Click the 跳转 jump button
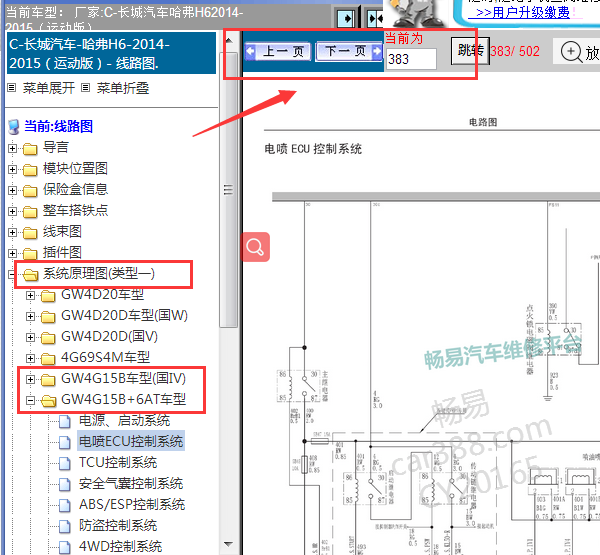Viewport: 600px width, 555px height. click(x=470, y=51)
